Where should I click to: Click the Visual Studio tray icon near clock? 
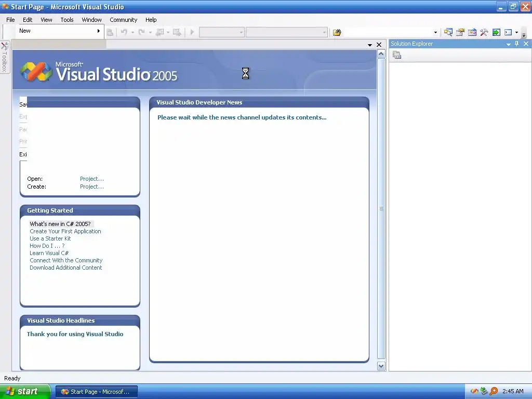click(x=474, y=391)
